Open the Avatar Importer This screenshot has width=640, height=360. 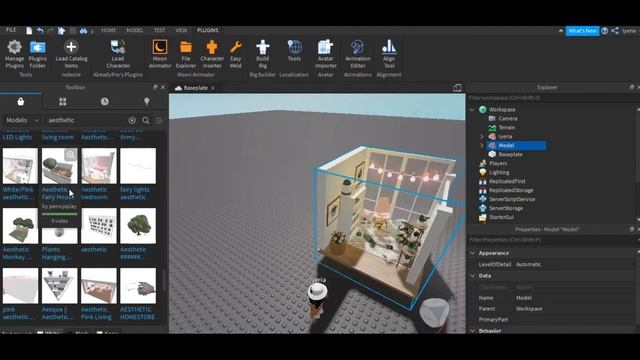pos(325,54)
